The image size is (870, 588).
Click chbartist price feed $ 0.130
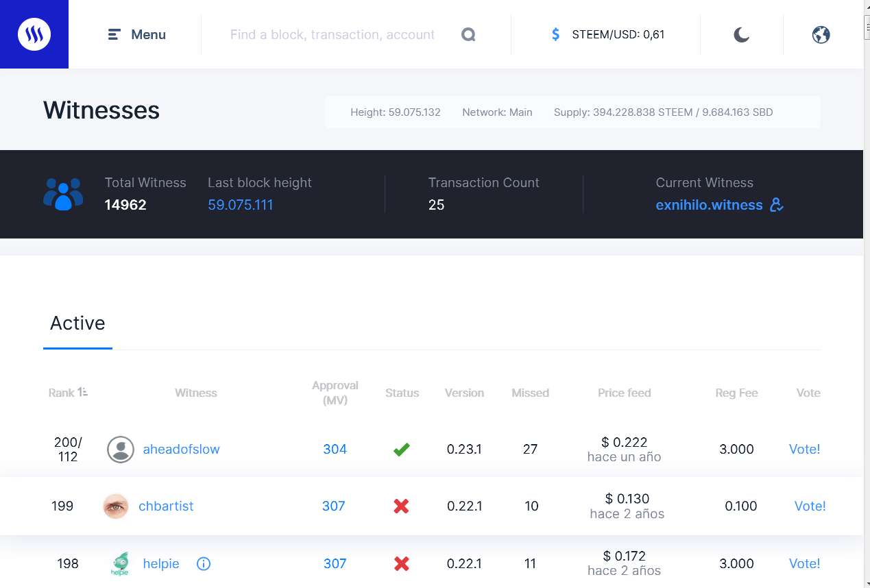pyautogui.click(x=627, y=499)
